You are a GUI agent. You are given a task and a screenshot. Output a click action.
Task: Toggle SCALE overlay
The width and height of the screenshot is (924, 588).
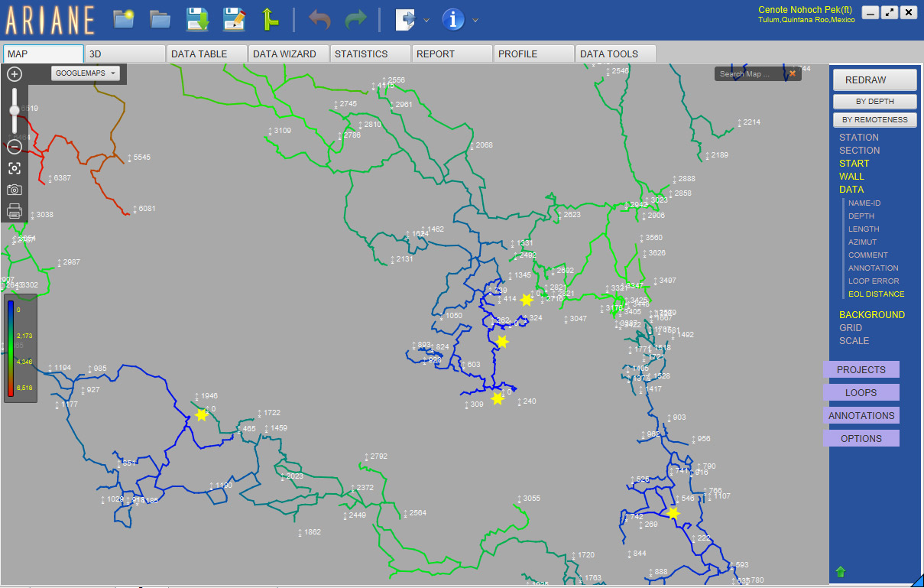[854, 341]
